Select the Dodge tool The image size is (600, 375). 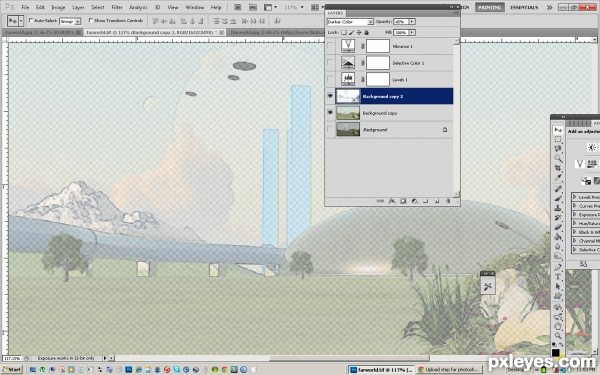pyautogui.click(x=558, y=256)
